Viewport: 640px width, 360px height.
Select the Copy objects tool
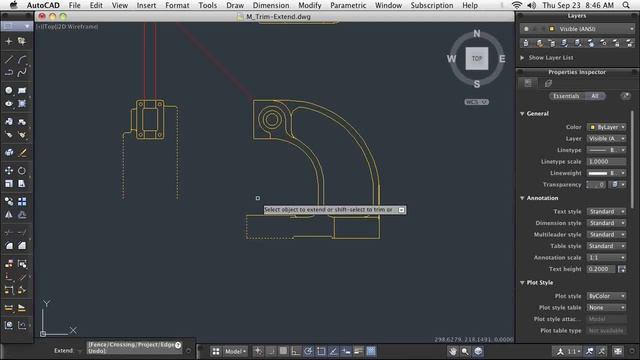click(x=9, y=201)
